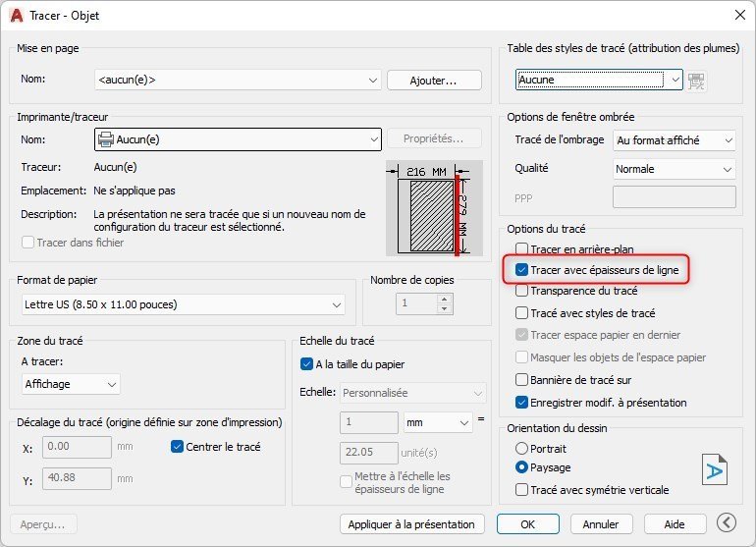Open the plot style table Aucune dropdown

click(x=599, y=80)
